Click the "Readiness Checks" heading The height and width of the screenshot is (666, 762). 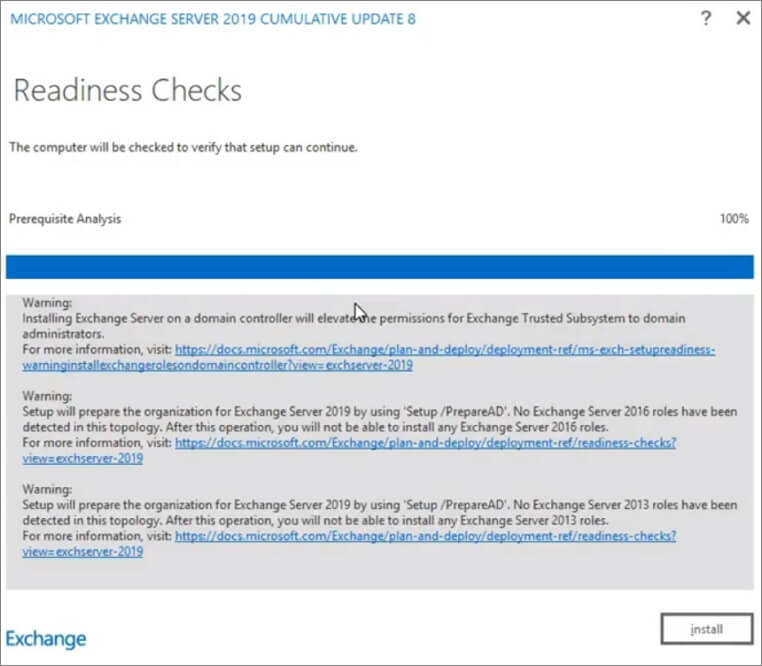(128, 90)
